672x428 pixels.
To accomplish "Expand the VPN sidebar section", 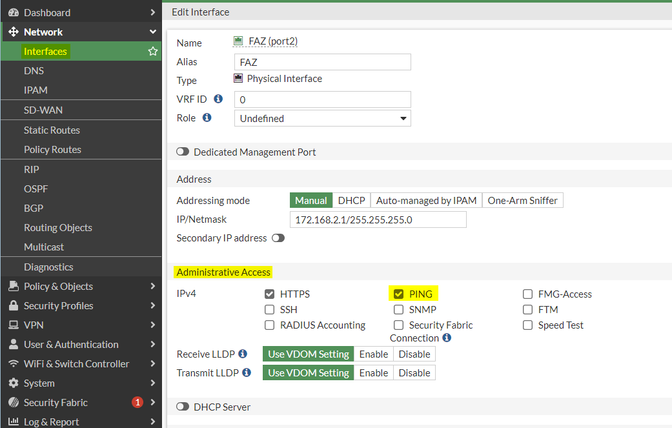I will click(x=80, y=325).
